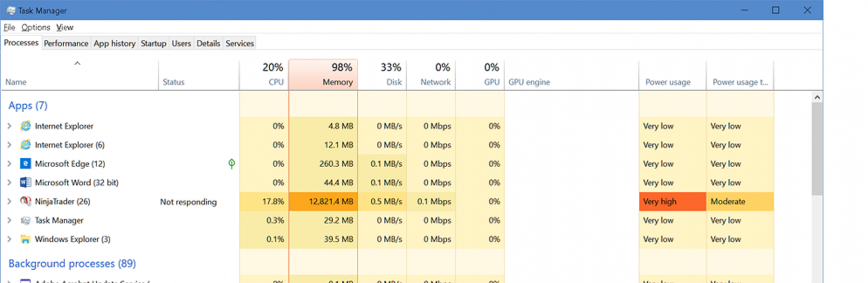The height and width of the screenshot is (283, 868).
Task: Click the Internet Explorer app icon
Action: 26,126
